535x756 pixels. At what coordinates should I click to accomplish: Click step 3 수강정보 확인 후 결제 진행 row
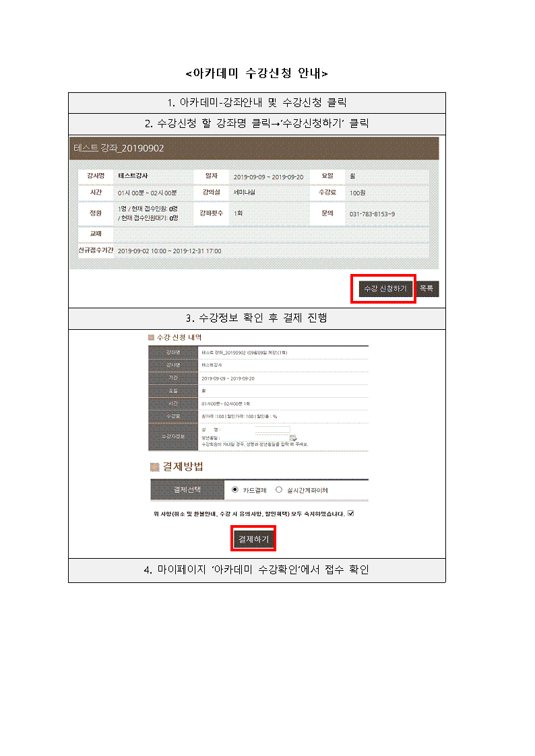(257, 318)
